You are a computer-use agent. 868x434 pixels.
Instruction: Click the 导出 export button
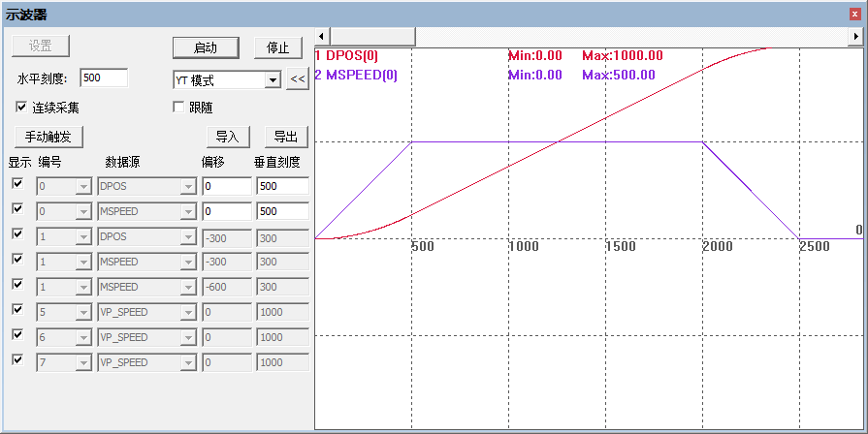[286, 137]
